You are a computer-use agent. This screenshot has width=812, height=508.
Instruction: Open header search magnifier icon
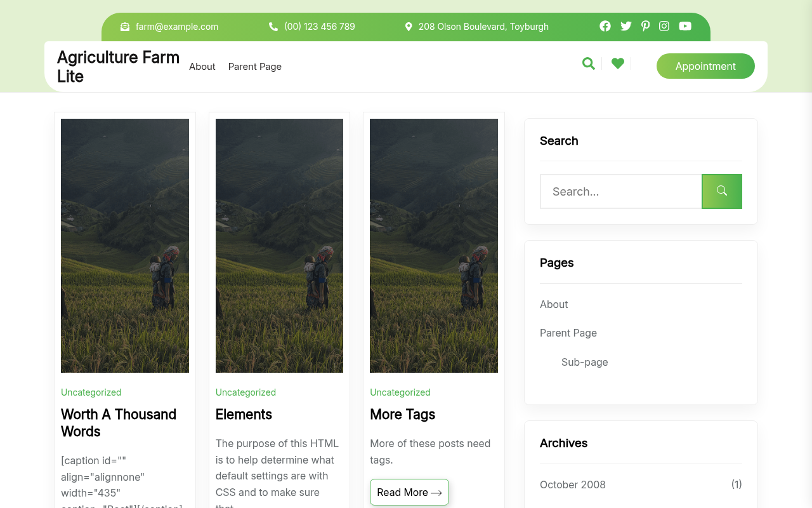(x=589, y=63)
